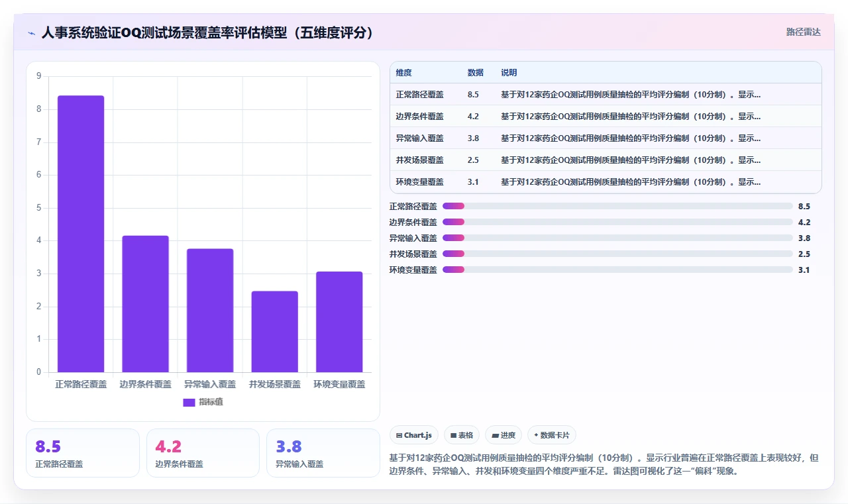Image resolution: width=848 pixels, height=504 pixels.
Task: Click the 进度 tag chip
Action: [503, 435]
